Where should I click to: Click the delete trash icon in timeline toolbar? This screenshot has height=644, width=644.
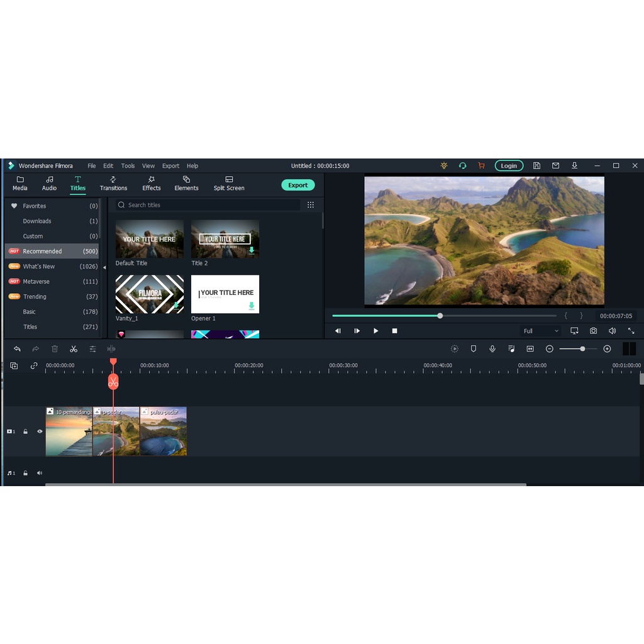tap(55, 349)
